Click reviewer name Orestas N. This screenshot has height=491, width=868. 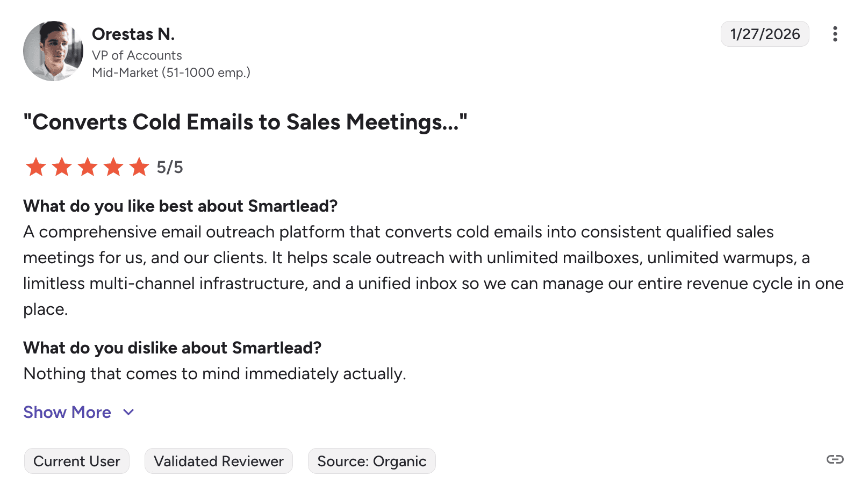tap(133, 34)
